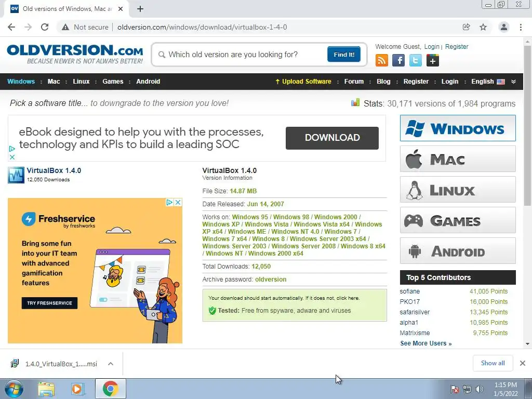
Task: Click the RSS feed icon
Action: click(382, 60)
